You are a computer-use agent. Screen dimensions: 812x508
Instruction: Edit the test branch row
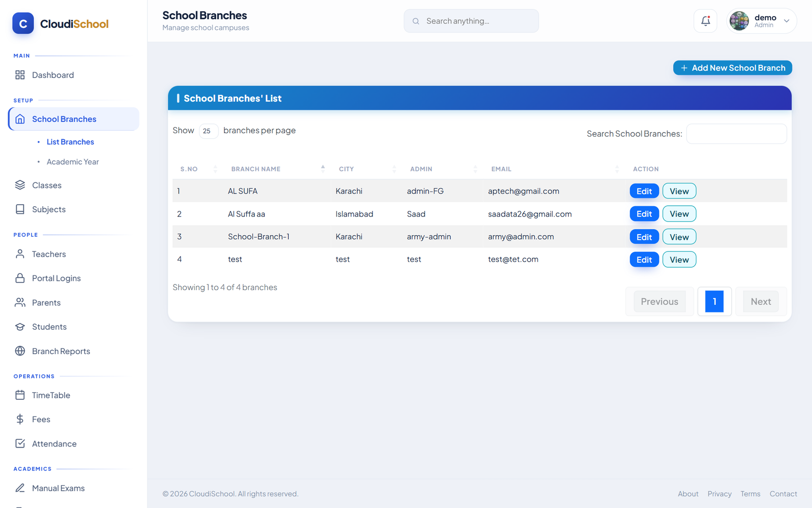tap(644, 260)
